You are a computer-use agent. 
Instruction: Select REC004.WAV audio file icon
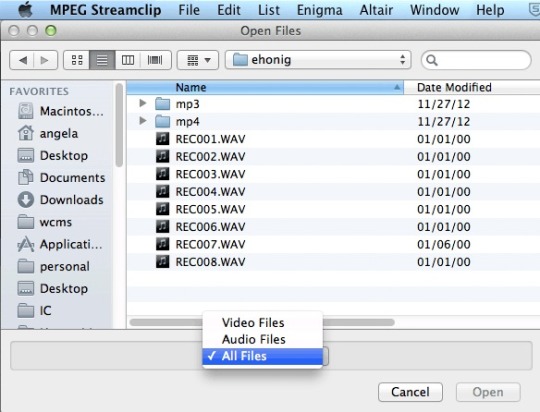tap(163, 191)
